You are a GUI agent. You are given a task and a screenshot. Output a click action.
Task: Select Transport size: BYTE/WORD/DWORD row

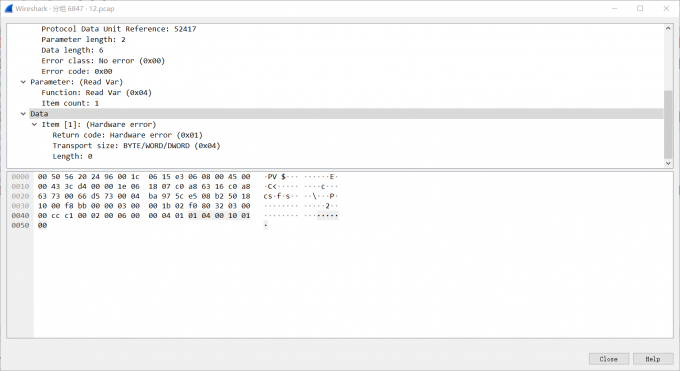point(136,146)
